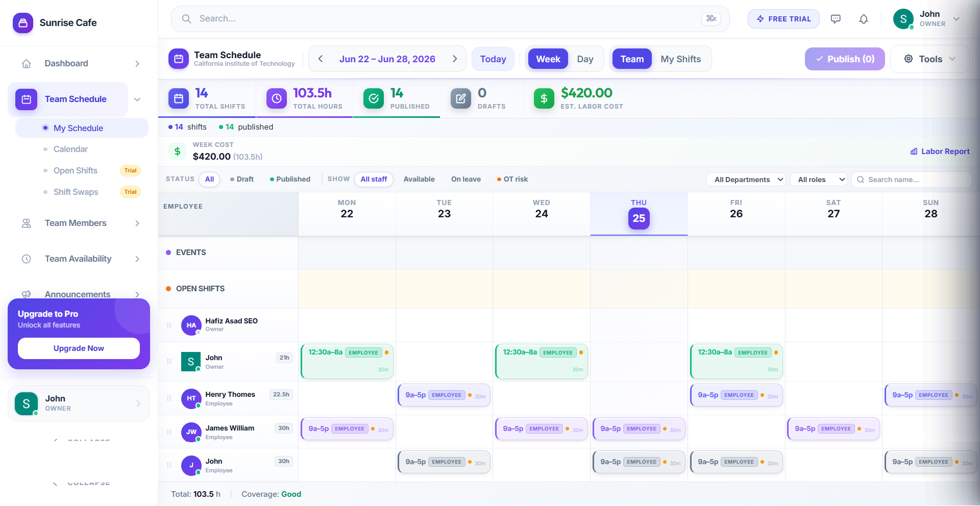Viewport: 980px width, 506px height.
Task: Open John owner account menu chevron
Action: (x=957, y=19)
